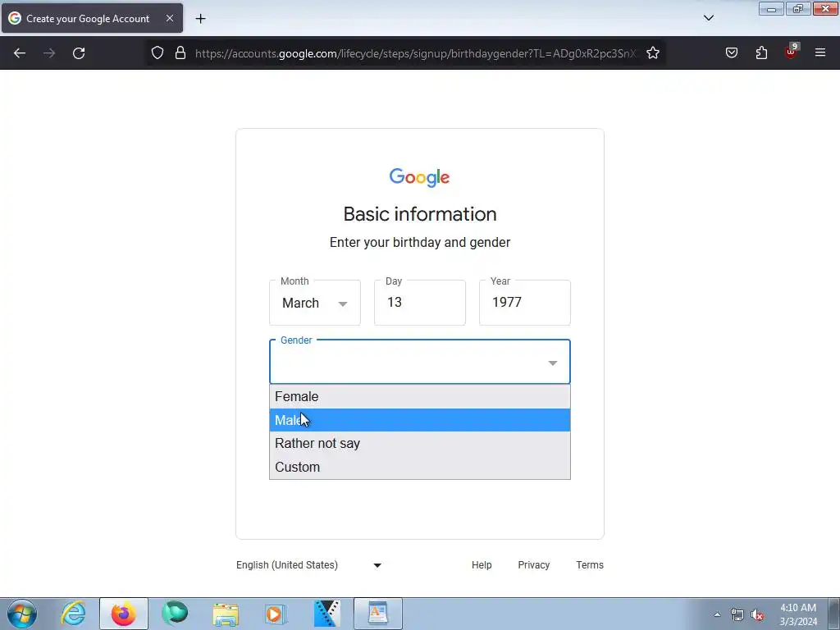840x630 pixels.
Task: Reload the current page
Action: coord(79,53)
